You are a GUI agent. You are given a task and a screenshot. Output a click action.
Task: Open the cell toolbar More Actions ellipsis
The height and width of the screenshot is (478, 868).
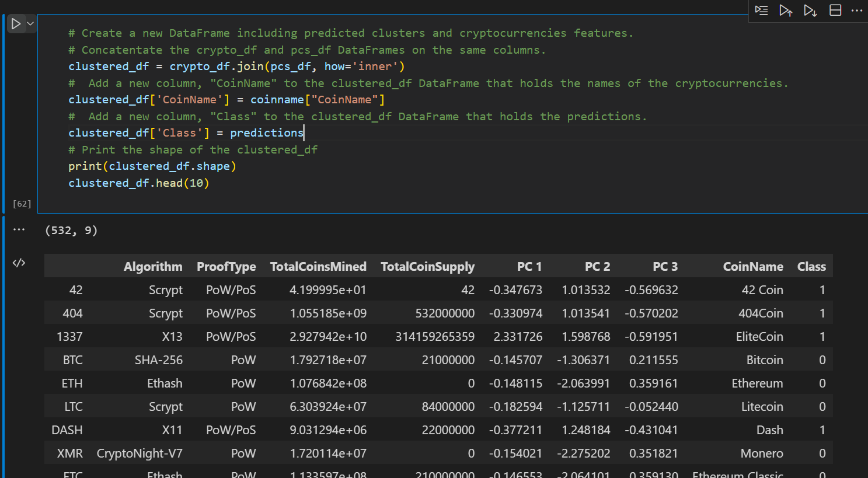coord(857,11)
